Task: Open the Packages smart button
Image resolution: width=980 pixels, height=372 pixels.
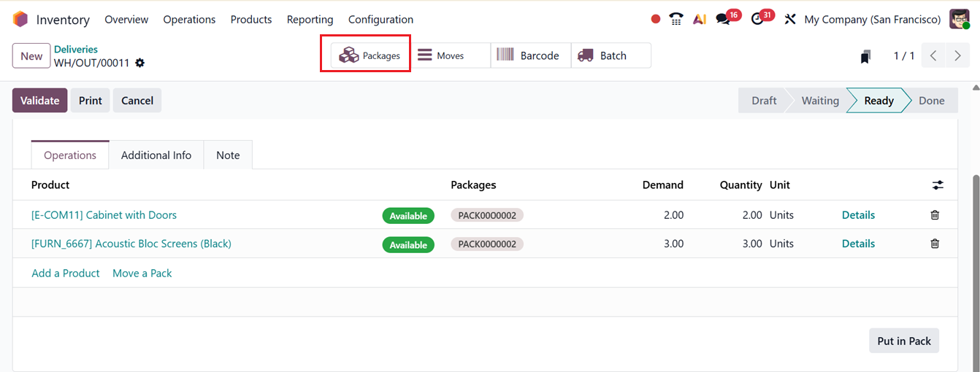Action: [370, 55]
